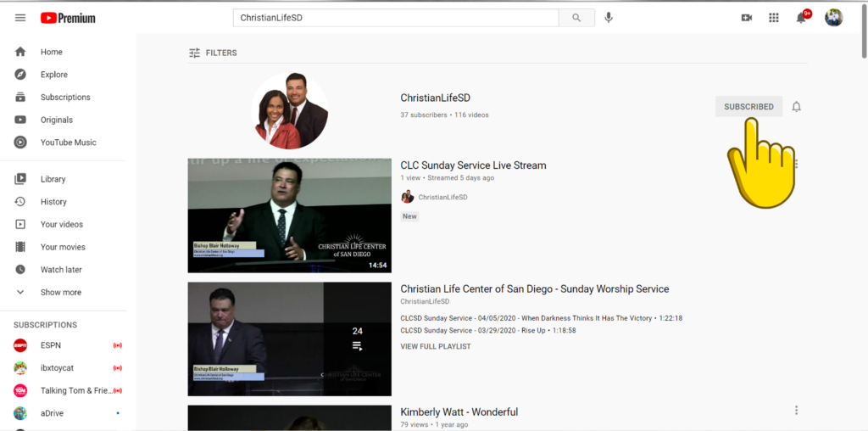This screenshot has width=868, height=431.
Task: Open the notifications bell in header
Action: 801,18
